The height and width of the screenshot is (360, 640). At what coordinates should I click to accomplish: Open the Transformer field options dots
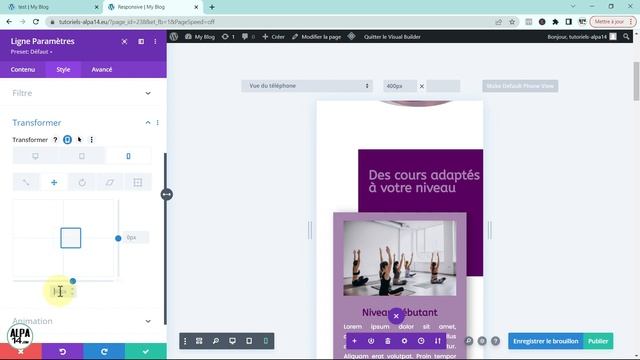click(x=91, y=140)
